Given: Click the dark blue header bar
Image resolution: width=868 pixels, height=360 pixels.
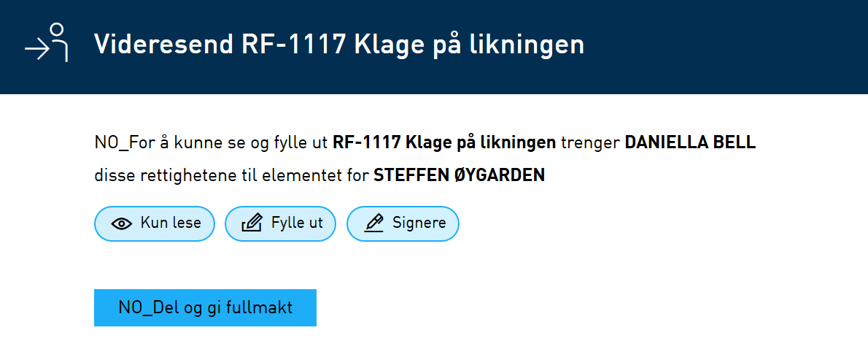Looking at the screenshot, I should click(434, 47).
